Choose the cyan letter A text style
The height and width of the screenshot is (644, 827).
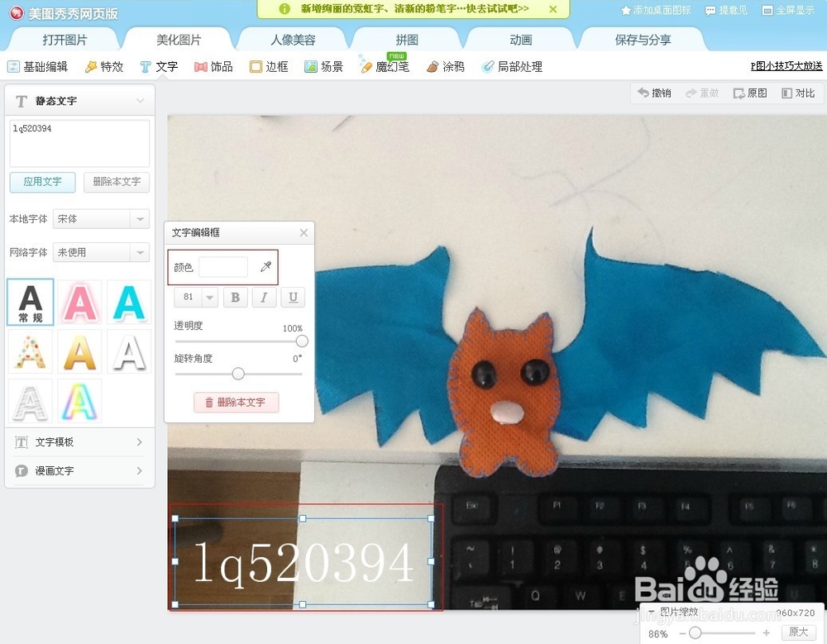[129, 302]
